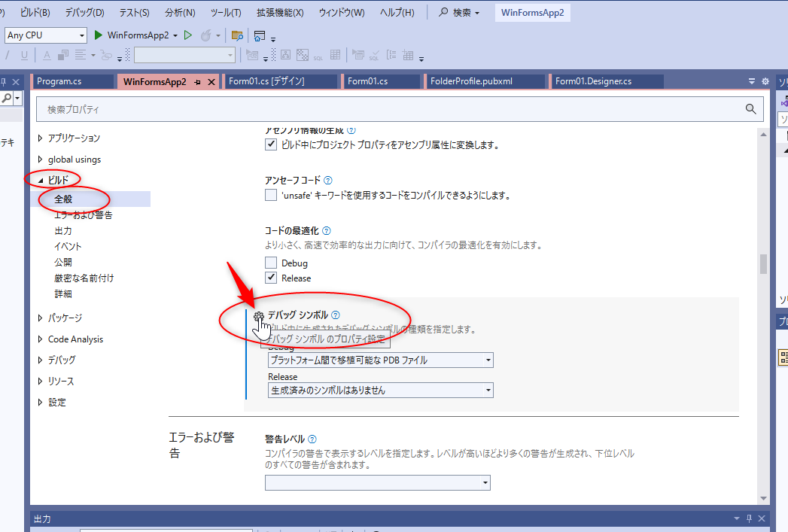Image resolution: width=788 pixels, height=532 pixels.
Task: Switch to the Form01.cs tab
Action: 367,81
